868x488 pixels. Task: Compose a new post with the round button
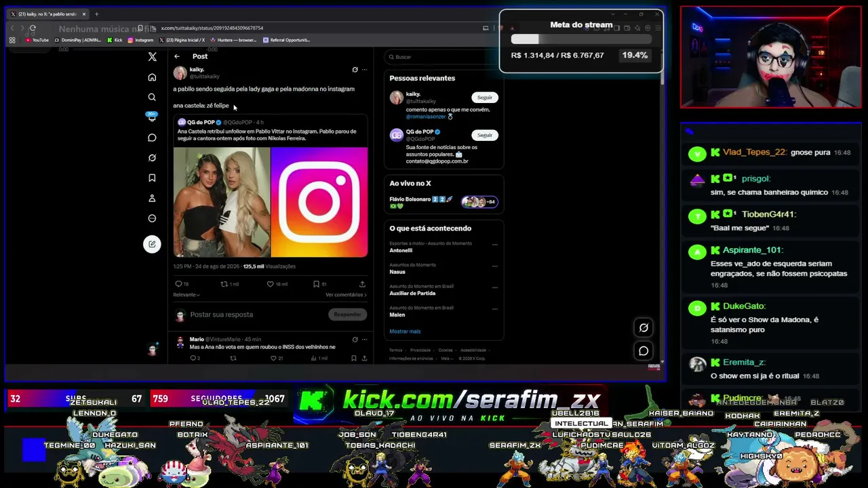152,244
